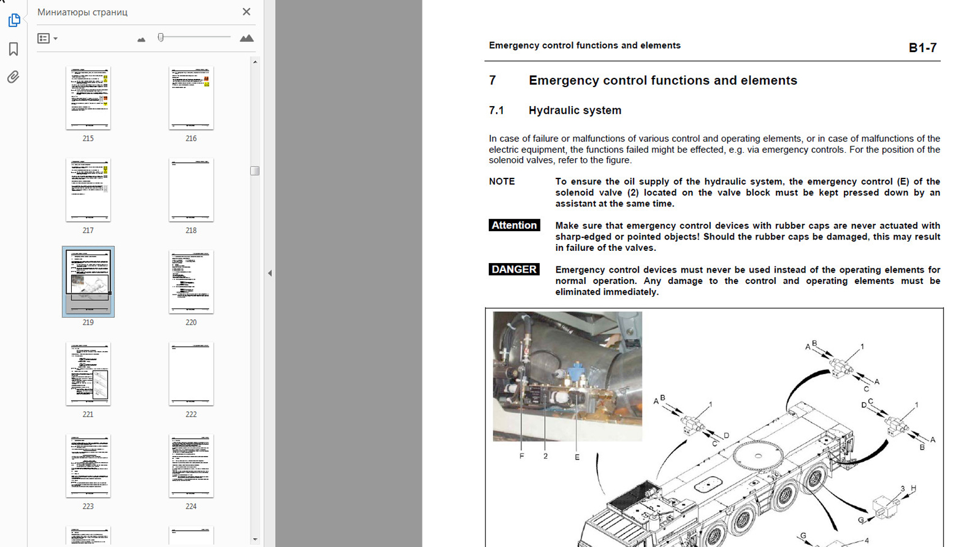The width and height of the screenshot is (980, 547).
Task: Select page 217 thumbnail
Action: 88,190
